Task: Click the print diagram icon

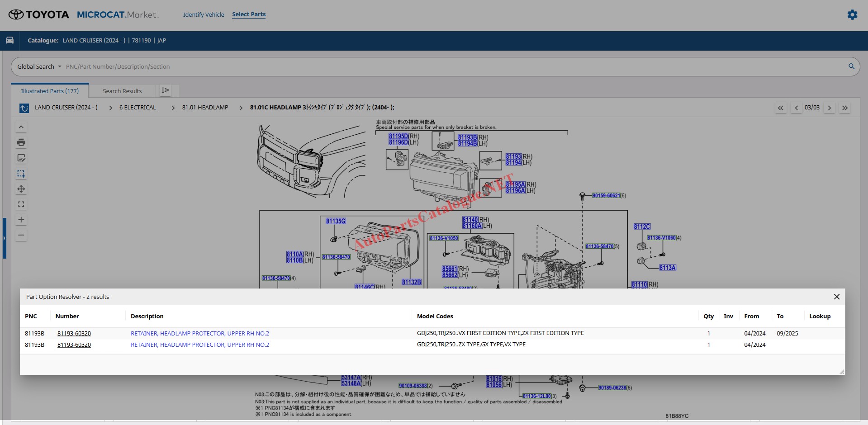Action: 21,142
